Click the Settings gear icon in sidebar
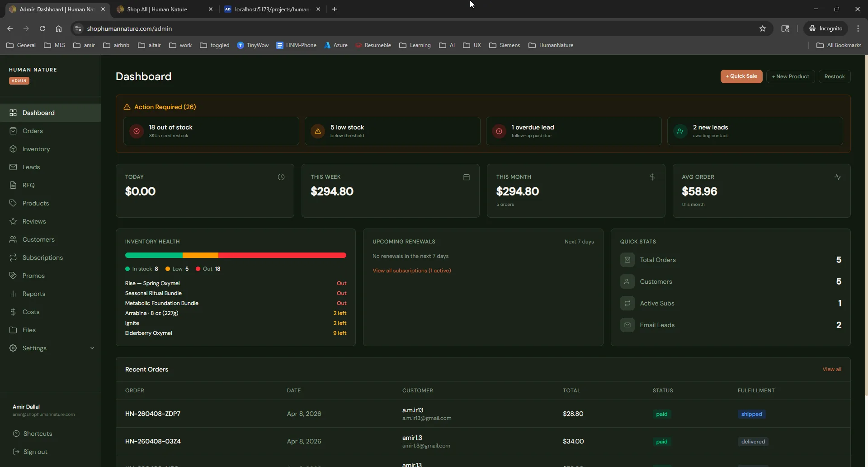The image size is (868, 467). 13,348
